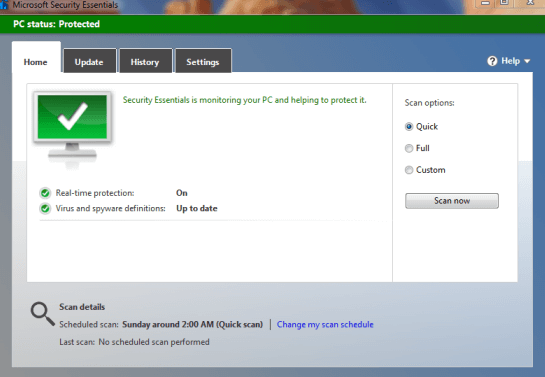Image resolution: width=545 pixels, height=377 pixels.
Task: Click the green checkmark monitor status icon
Action: (x=73, y=130)
